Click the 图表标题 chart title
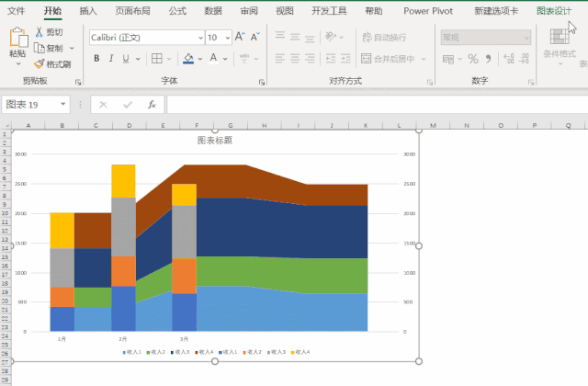This screenshot has height=386, width=588. [215, 141]
